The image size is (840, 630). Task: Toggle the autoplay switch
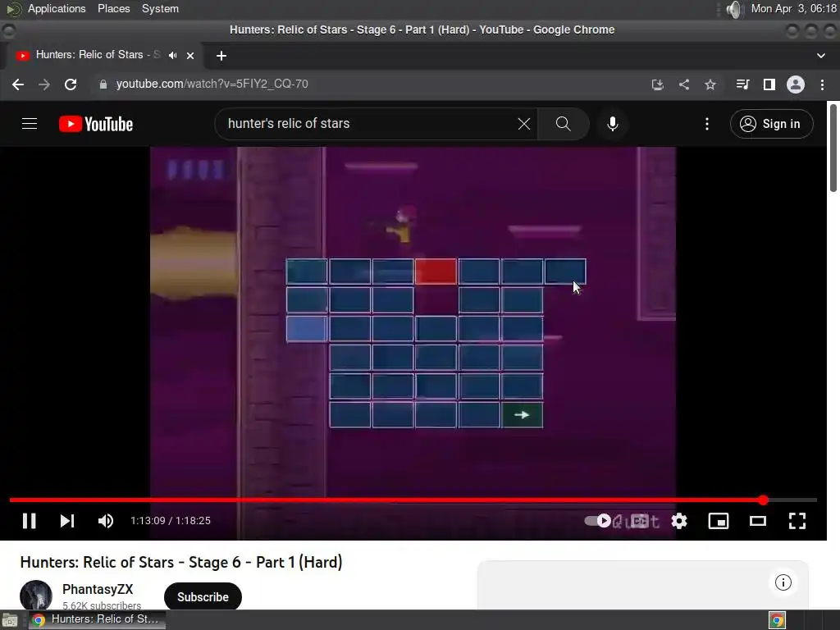point(598,521)
